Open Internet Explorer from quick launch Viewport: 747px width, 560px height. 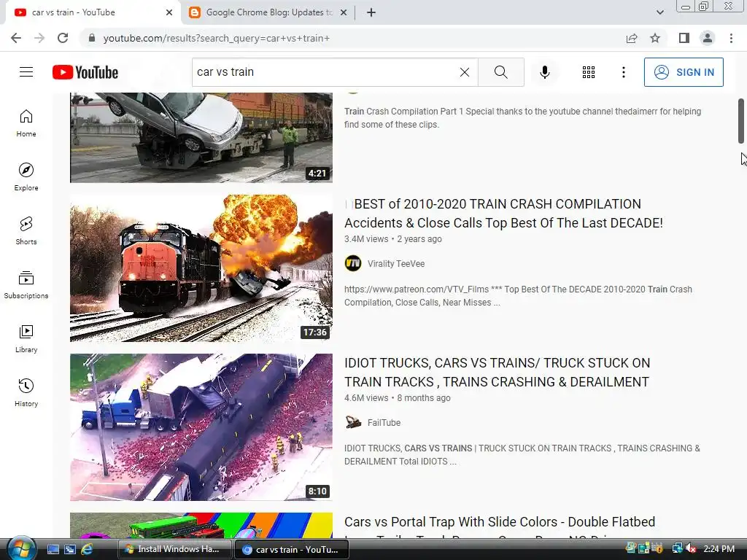click(86, 549)
